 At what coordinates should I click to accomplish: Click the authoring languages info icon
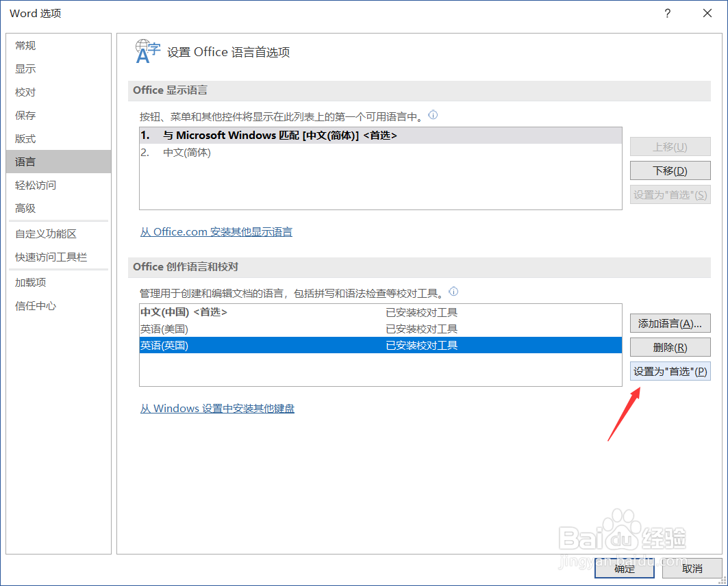tap(453, 292)
